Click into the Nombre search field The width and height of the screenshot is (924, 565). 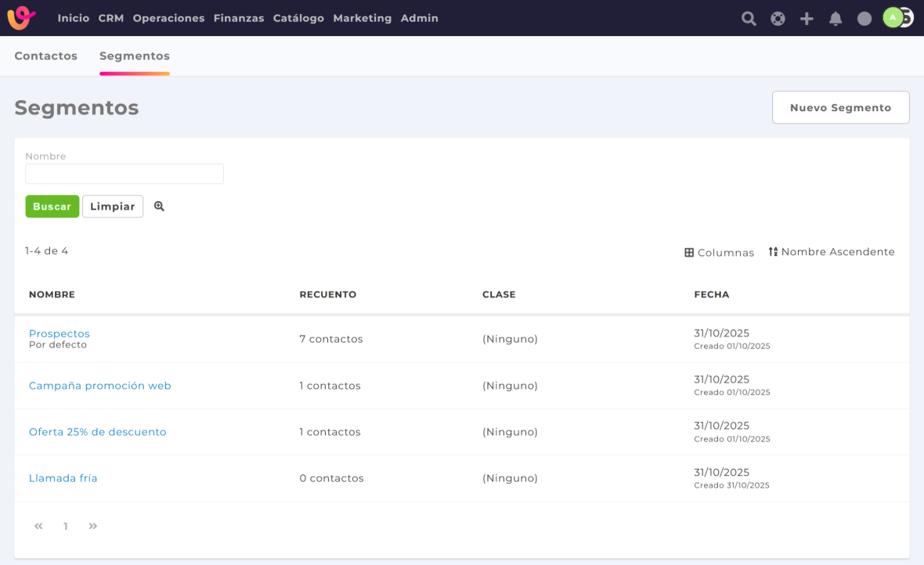(125, 174)
